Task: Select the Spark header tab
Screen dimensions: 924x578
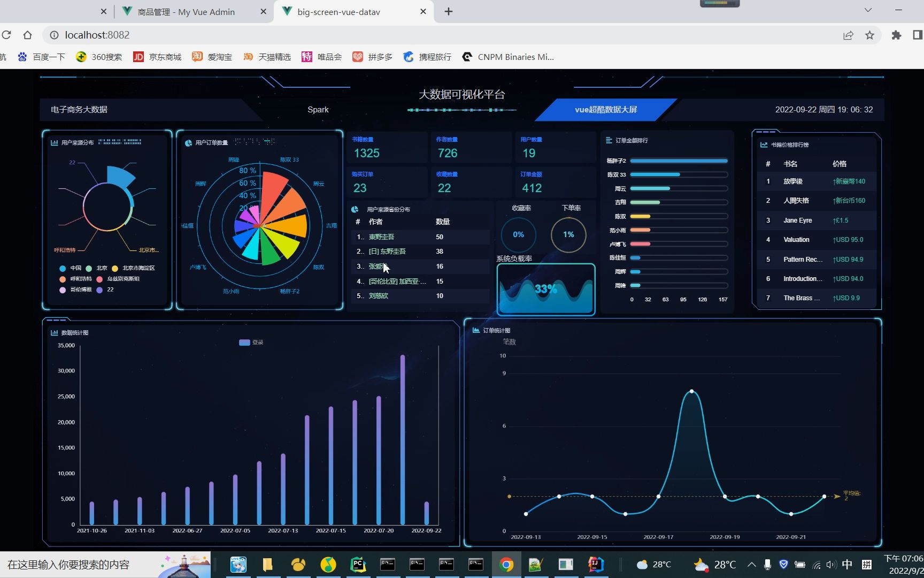Action: point(318,110)
